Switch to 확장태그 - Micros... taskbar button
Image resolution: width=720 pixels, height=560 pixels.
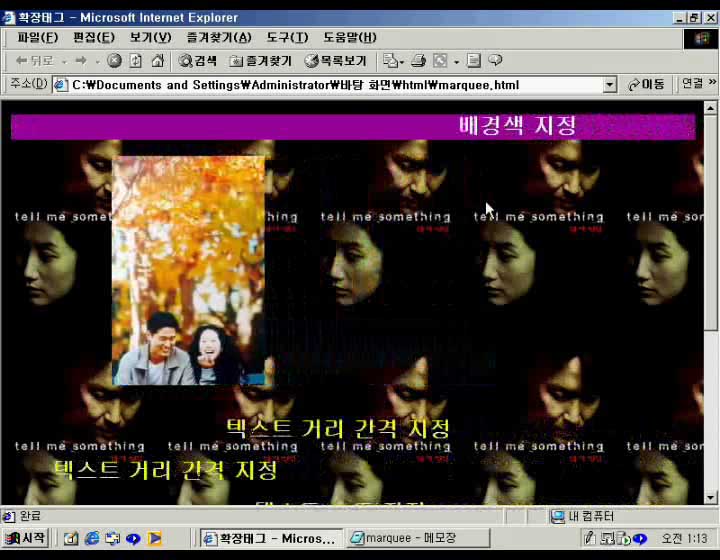[271, 538]
